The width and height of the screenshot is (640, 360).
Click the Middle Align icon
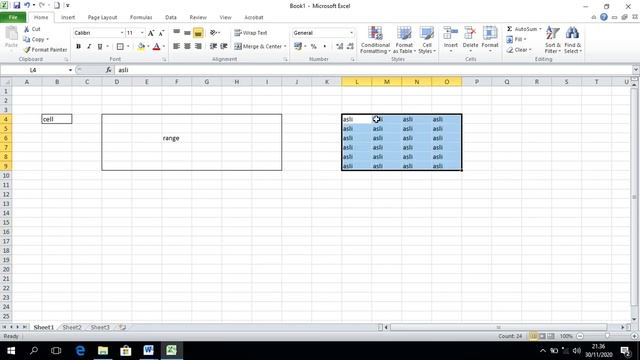pyautogui.click(x=187, y=33)
